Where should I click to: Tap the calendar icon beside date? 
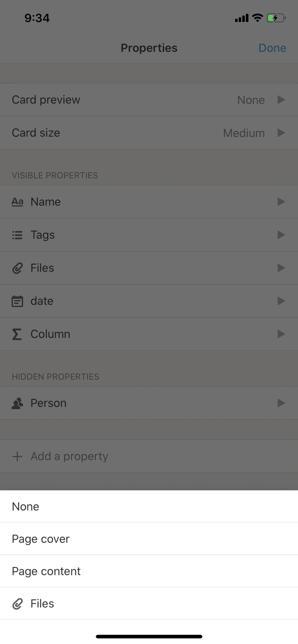(x=17, y=301)
